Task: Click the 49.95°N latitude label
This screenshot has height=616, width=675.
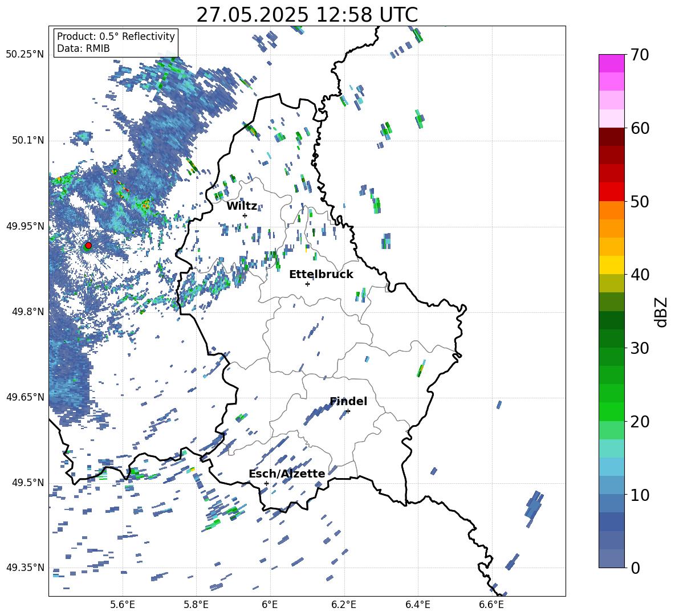Action: tap(25, 226)
